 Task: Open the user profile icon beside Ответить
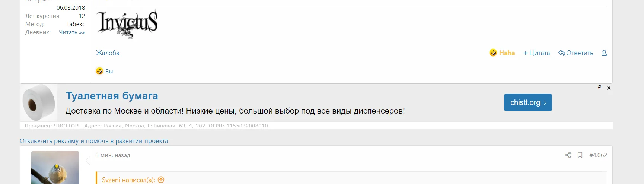(x=604, y=53)
